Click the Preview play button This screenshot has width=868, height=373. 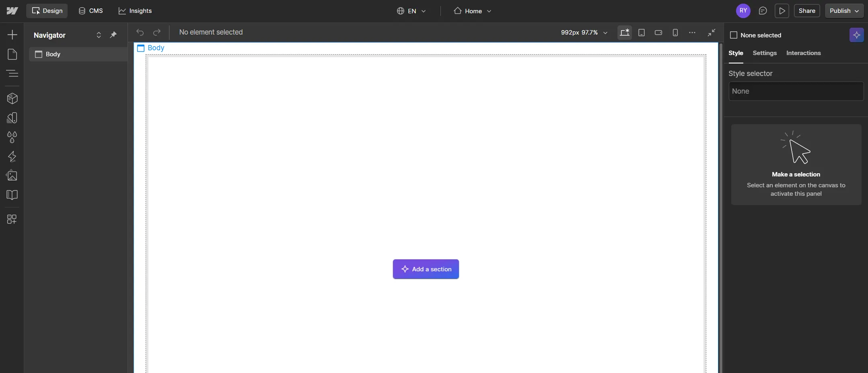tap(782, 11)
